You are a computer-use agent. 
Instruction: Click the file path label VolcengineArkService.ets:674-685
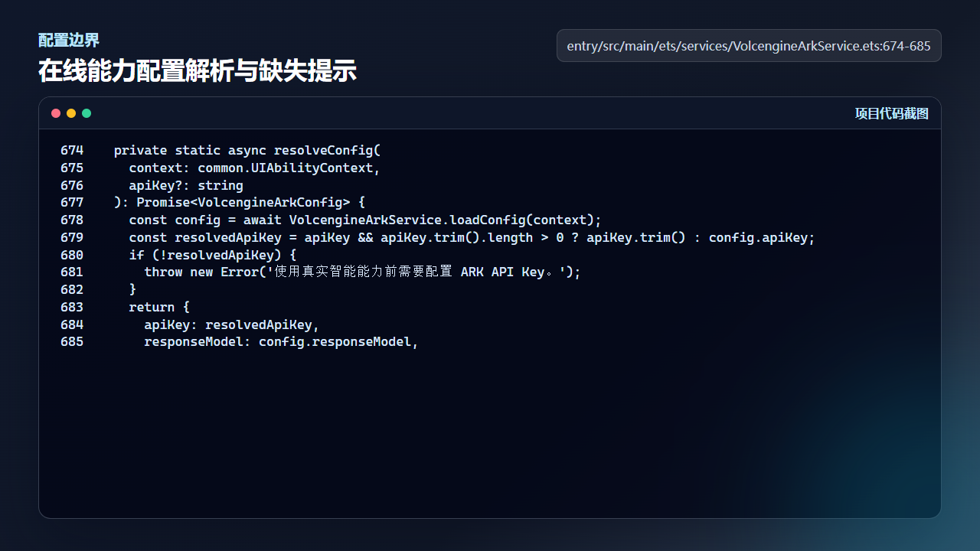(749, 46)
